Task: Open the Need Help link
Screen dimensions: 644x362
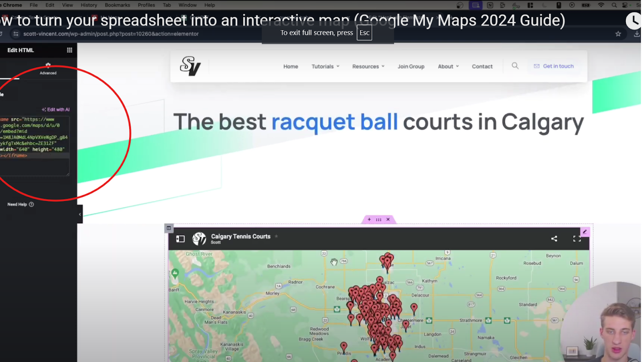Action: pyautogui.click(x=21, y=204)
